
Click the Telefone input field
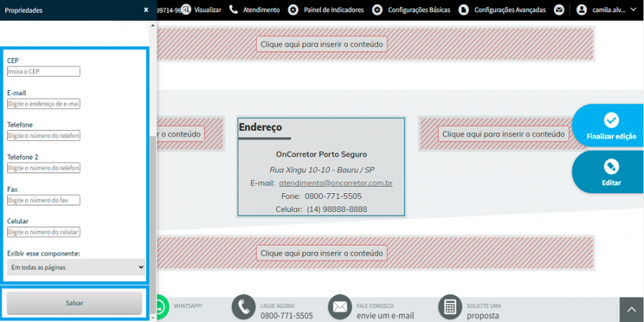click(44, 135)
